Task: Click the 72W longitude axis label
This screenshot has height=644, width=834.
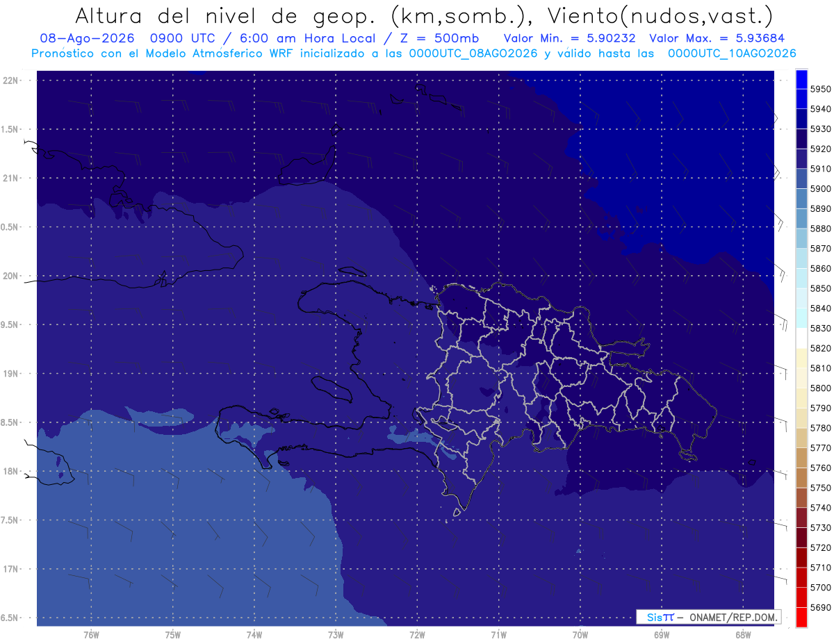Action: click(418, 635)
